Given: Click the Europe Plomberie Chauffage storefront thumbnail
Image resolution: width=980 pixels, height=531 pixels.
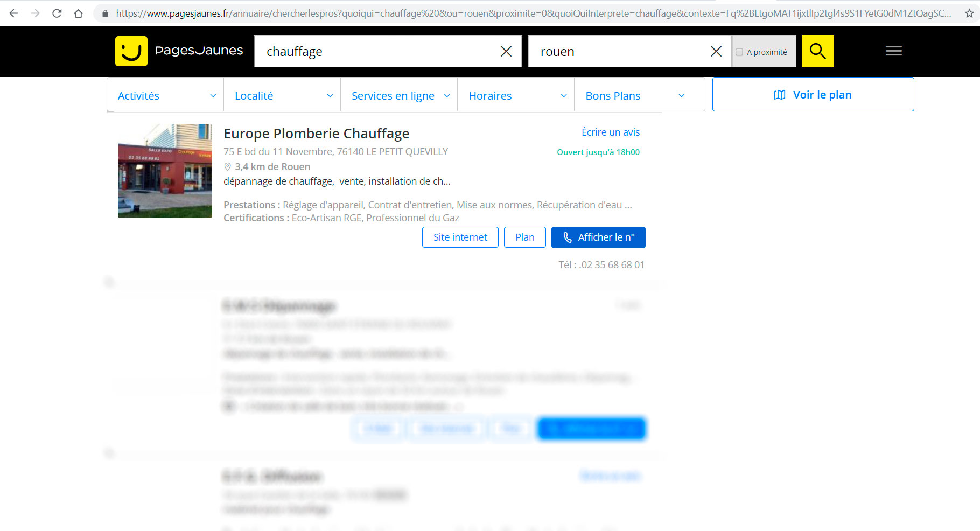Looking at the screenshot, I should pyautogui.click(x=165, y=171).
